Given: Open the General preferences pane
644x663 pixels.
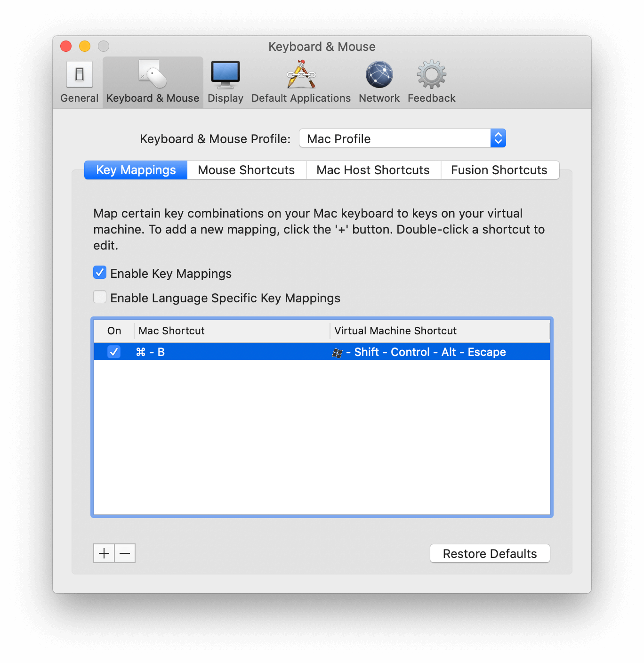Looking at the screenshot, I should 79,81.
